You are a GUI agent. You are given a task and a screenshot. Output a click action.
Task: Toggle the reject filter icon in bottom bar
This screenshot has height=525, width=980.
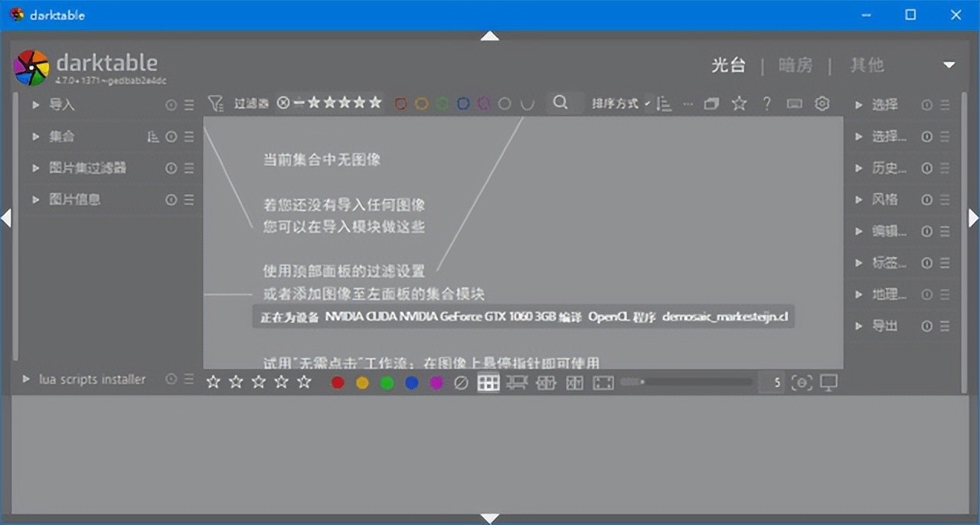click(x=461, y=383)
